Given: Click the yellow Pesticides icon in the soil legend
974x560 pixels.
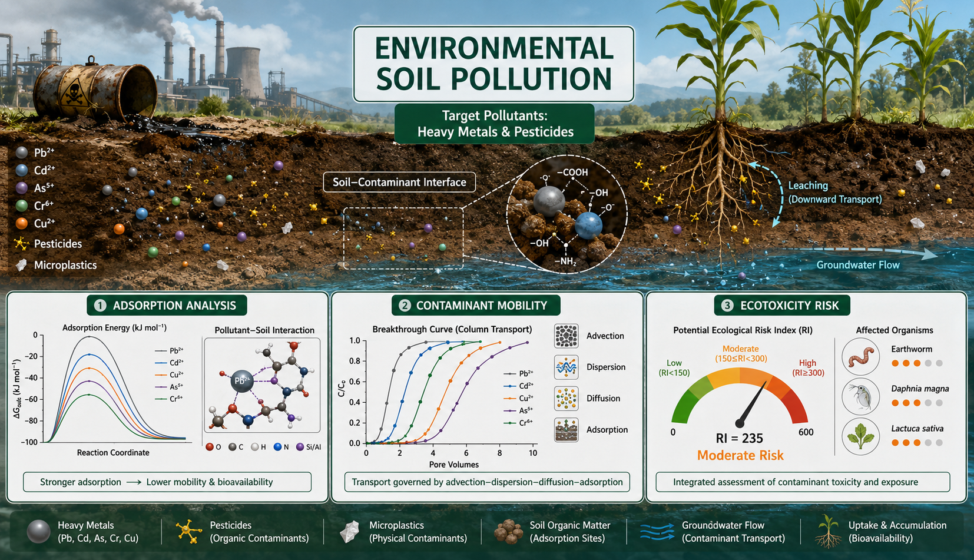Looking at the screenshot, I should [x=22, y=244].
